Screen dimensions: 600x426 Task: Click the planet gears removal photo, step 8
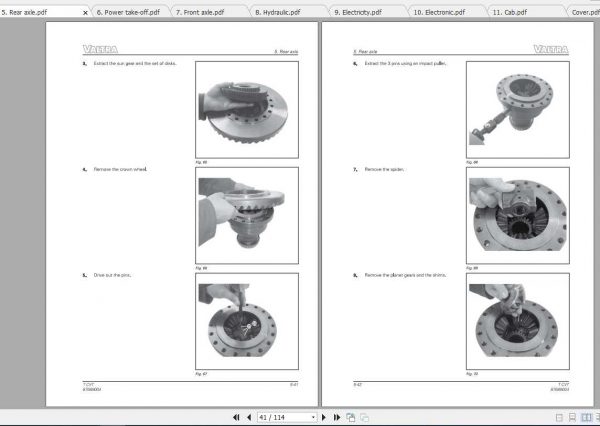coord(518,321)
